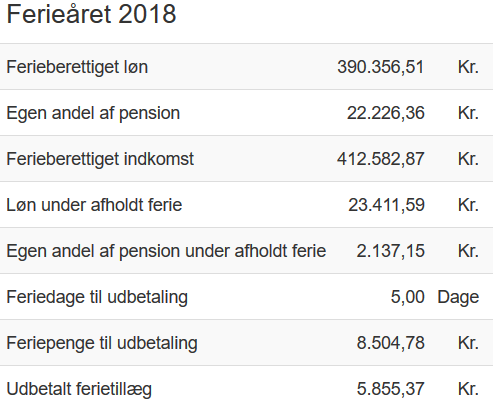Click the amount 2.137,15
The width and height of the screenshot is (493, 407).
(391, 251)
